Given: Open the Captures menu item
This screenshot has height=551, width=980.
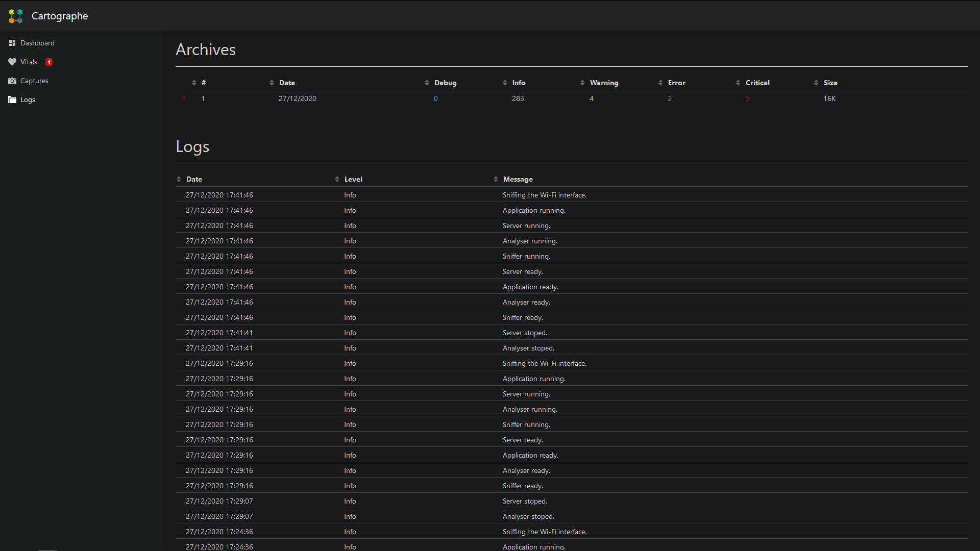Looking at the screenshot, I should (x=34, y=81).
